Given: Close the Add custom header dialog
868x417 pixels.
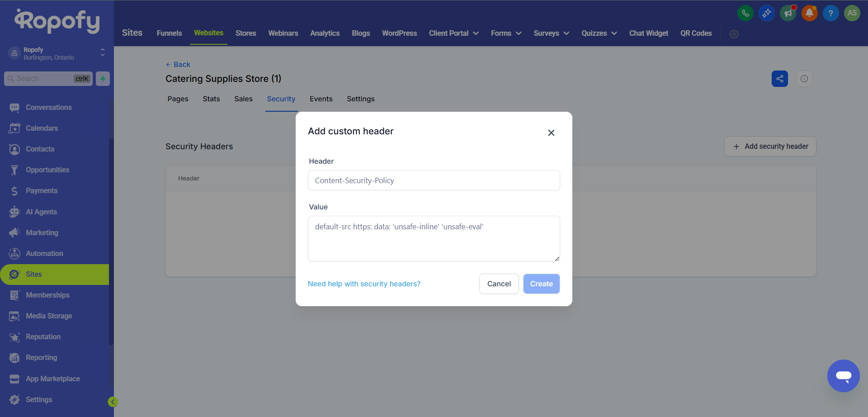Looking at the screenshot, I should [551, 133].
